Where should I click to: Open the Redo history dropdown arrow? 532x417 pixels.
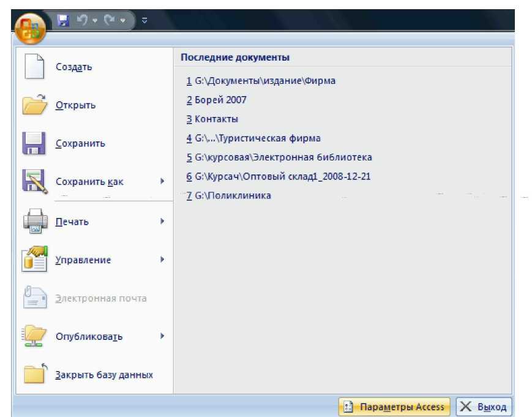(x=123, y=21)
